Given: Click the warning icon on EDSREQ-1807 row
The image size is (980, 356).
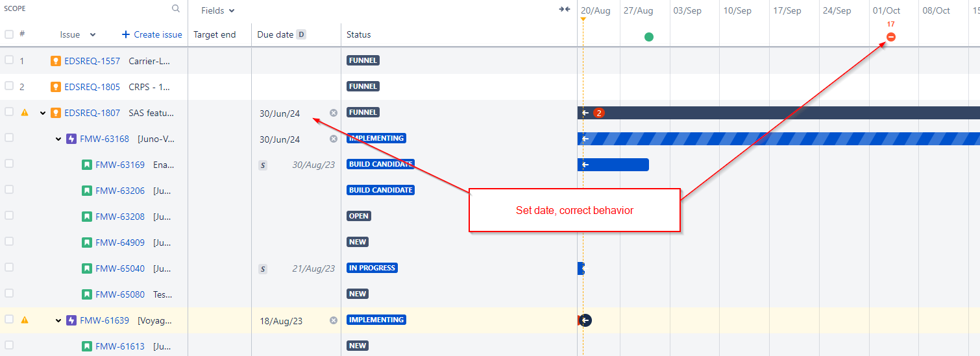Looking at the screenshot, I should [x=25, y=112].
